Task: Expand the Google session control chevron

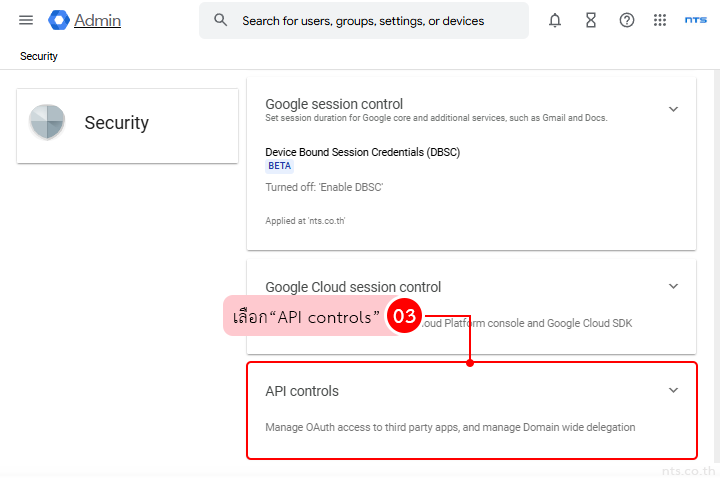Action: coord(673,109)
